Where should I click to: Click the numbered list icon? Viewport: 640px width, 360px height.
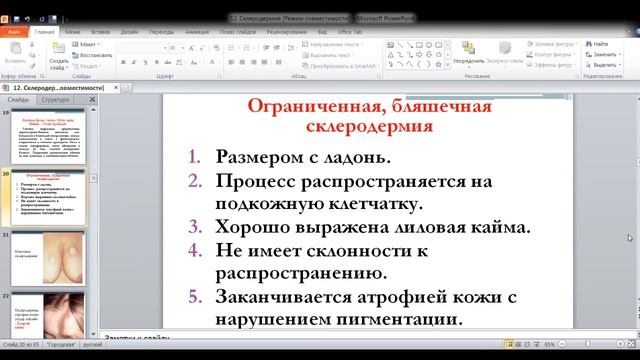247,48
